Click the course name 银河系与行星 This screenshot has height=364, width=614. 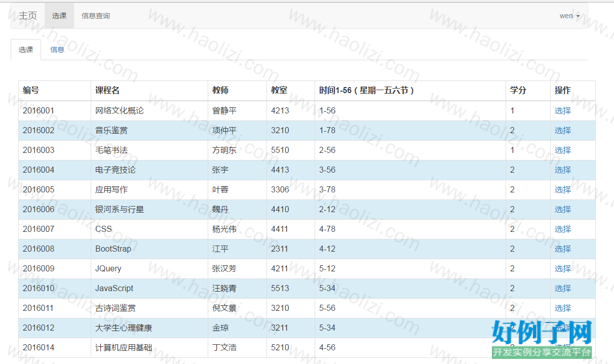pyautogui.click(x=120, y=209)
